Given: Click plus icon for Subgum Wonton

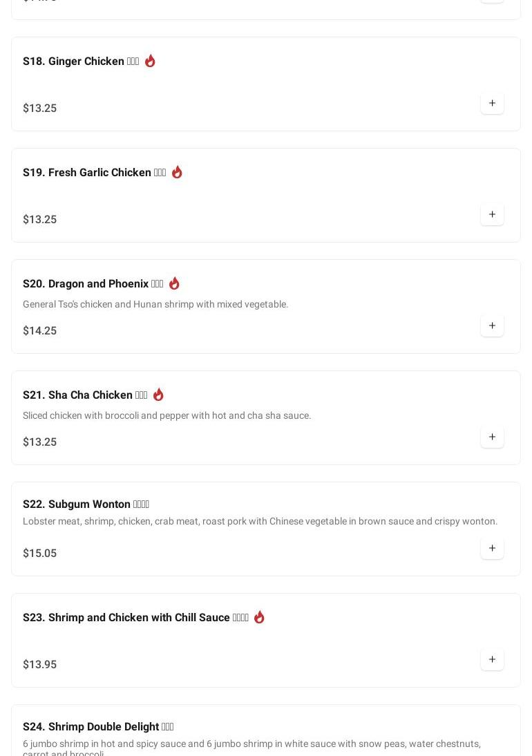Looking at the screenshot, I should (x=492, y=549).
